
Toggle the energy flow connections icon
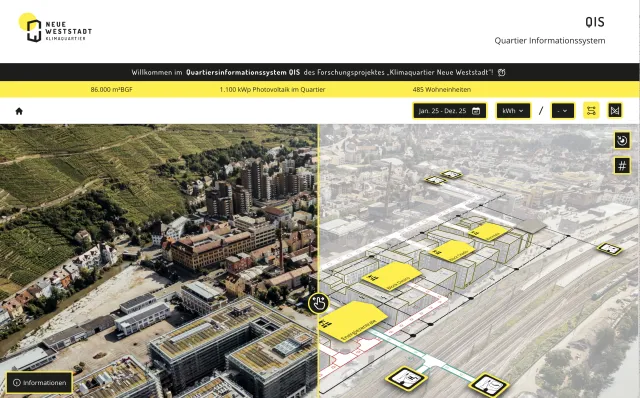coord(591,111)
